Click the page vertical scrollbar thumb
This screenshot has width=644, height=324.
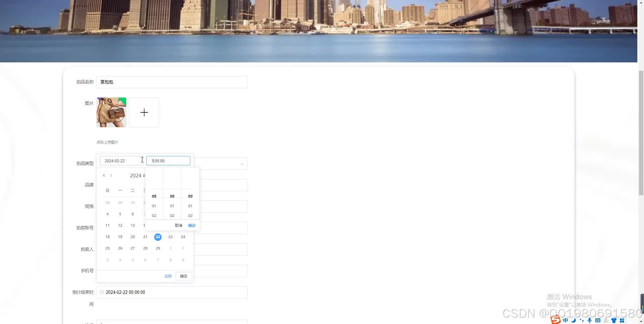tap(641, 133)
